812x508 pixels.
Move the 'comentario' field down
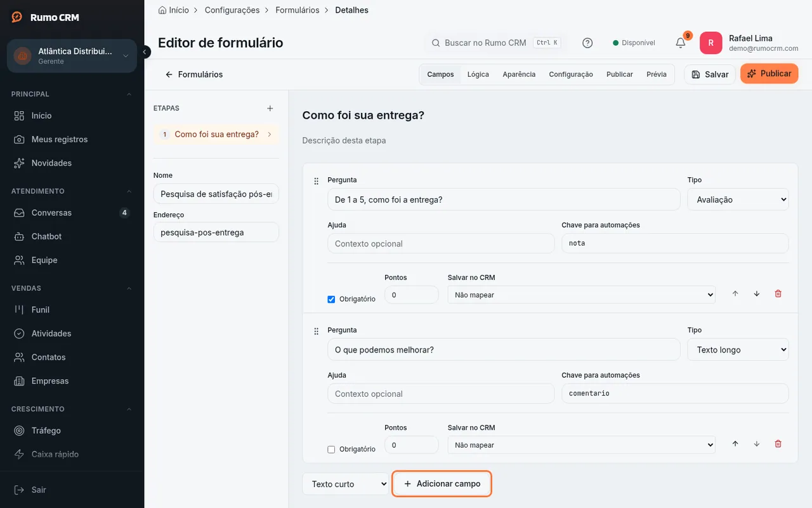click(757, 444)
